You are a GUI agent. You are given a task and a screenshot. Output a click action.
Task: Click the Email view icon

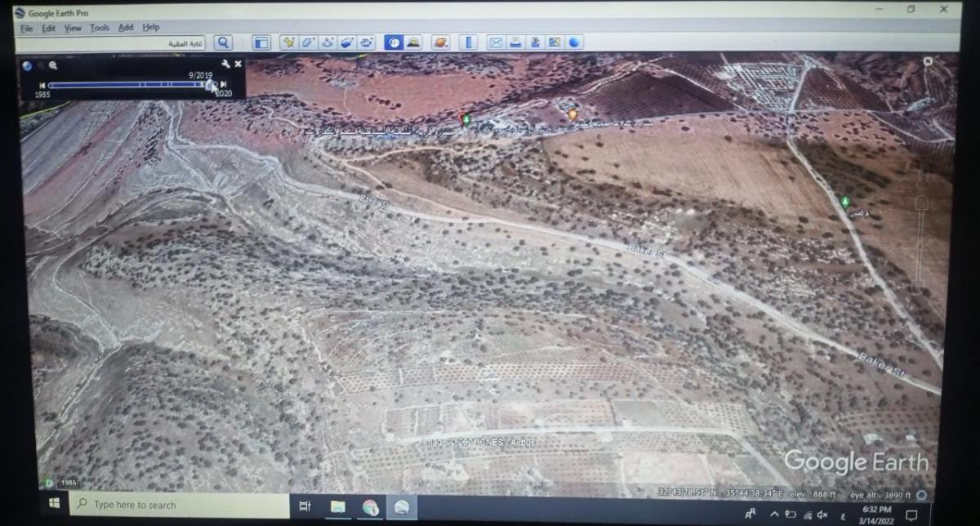pyautogui.click(x=496, y=42)
